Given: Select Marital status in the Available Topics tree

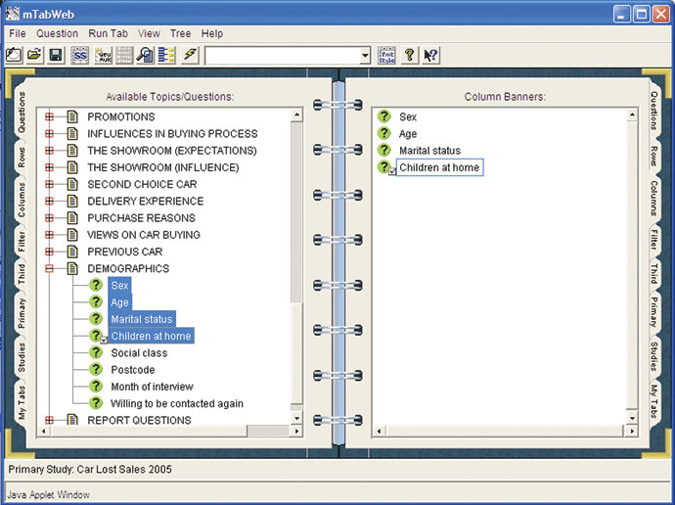Looking at the screenshot, I should point(142,319).
